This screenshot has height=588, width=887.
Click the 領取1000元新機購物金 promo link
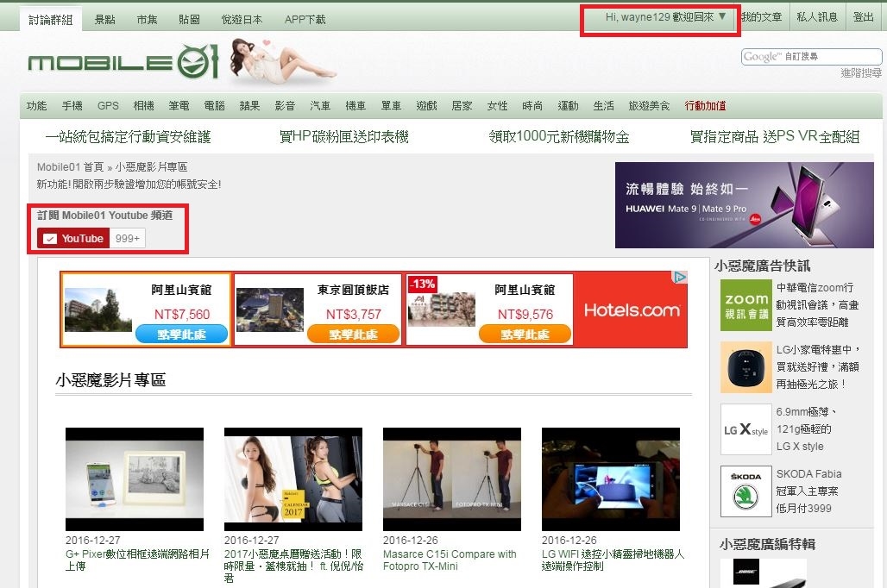559,137
